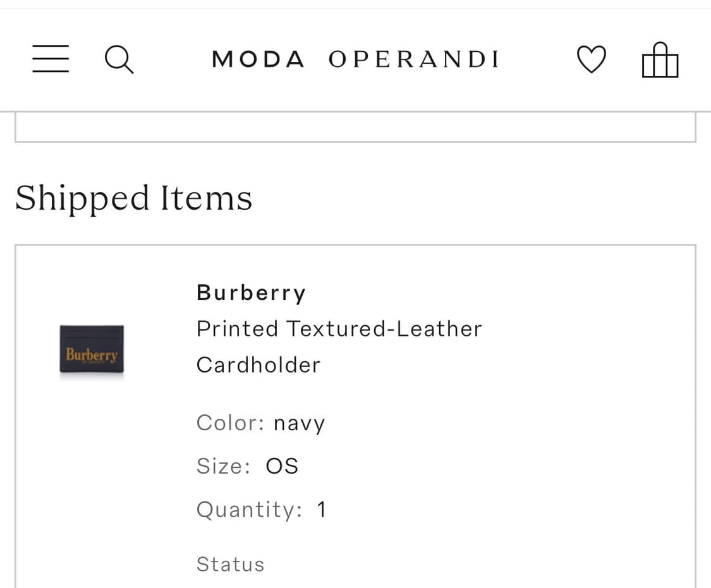
Task: Select the navy color value
Action: (299, 423)
